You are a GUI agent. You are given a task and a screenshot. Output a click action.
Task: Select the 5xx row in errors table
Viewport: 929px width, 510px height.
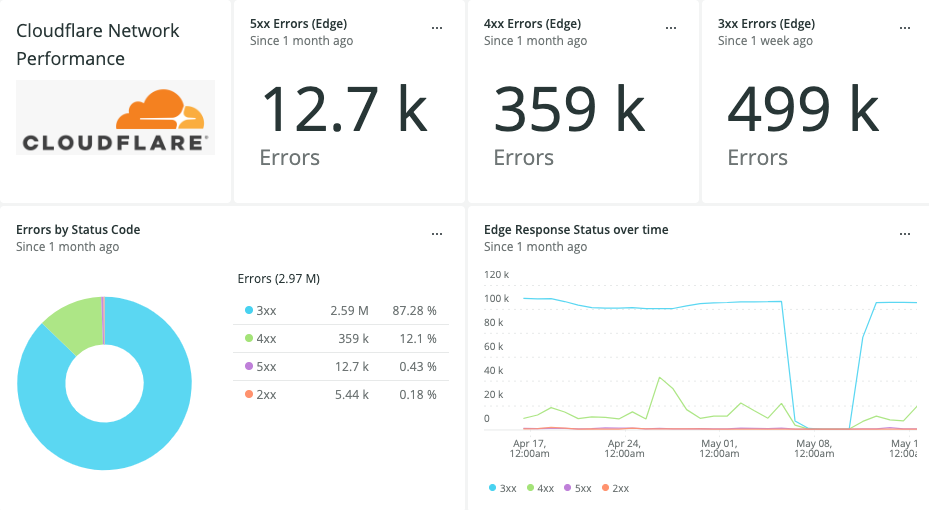340,367
